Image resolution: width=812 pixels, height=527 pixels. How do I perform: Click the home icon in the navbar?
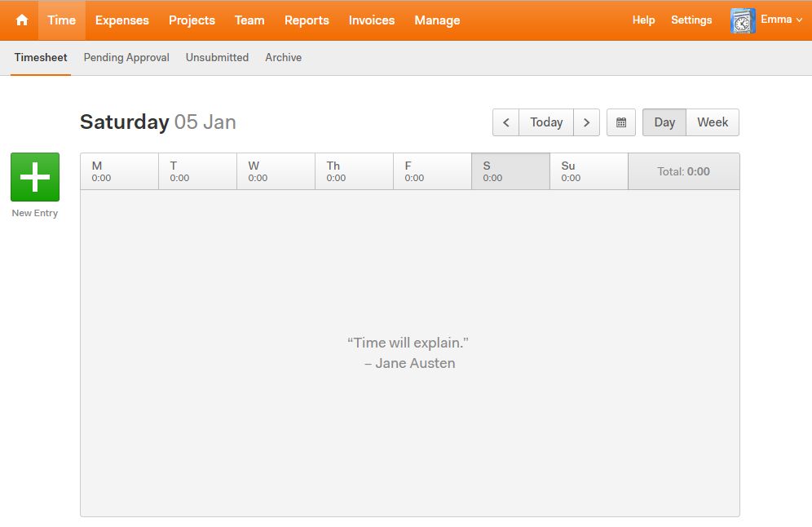(x=20, y=20)
